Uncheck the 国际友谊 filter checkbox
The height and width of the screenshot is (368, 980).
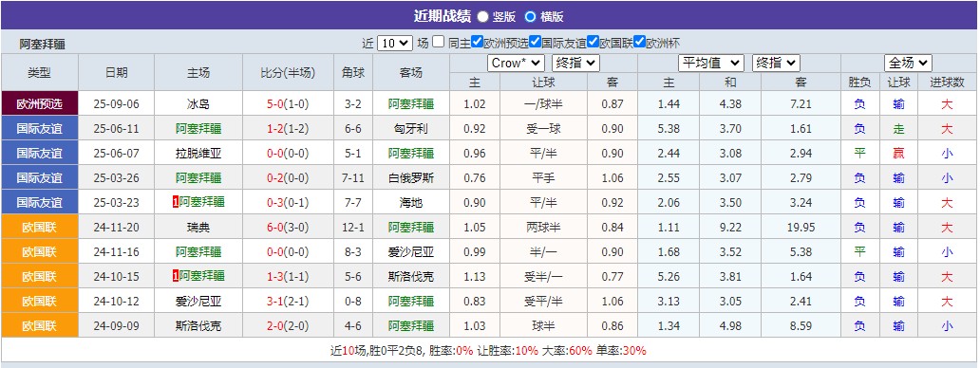click(535, 42)
